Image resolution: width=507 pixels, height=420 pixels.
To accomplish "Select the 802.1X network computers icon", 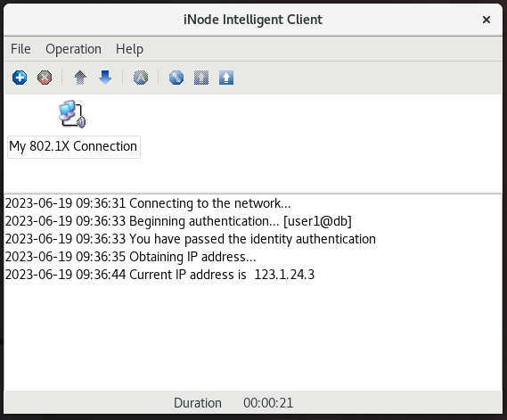I will click(x=73, y=114).
